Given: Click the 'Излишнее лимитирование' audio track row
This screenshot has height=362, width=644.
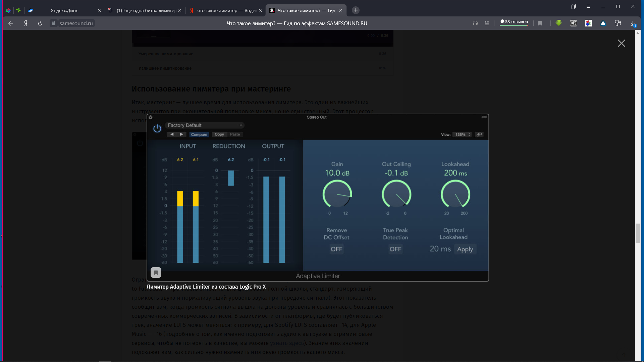Looking at the screenshot, I should pyautogui.click(x=263, y=68).
